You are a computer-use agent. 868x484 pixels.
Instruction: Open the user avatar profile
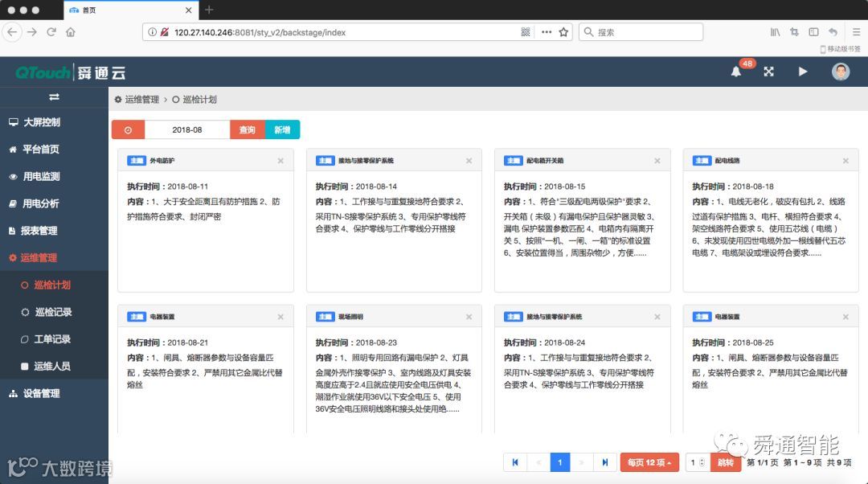pyautogui.click(x=841, y=72)
